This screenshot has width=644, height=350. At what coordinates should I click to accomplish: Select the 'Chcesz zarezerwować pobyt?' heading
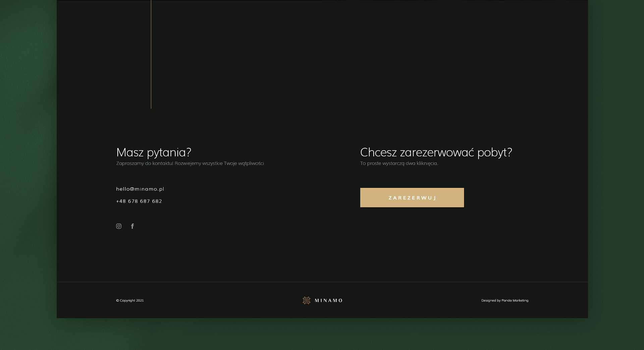coord(436,153)
